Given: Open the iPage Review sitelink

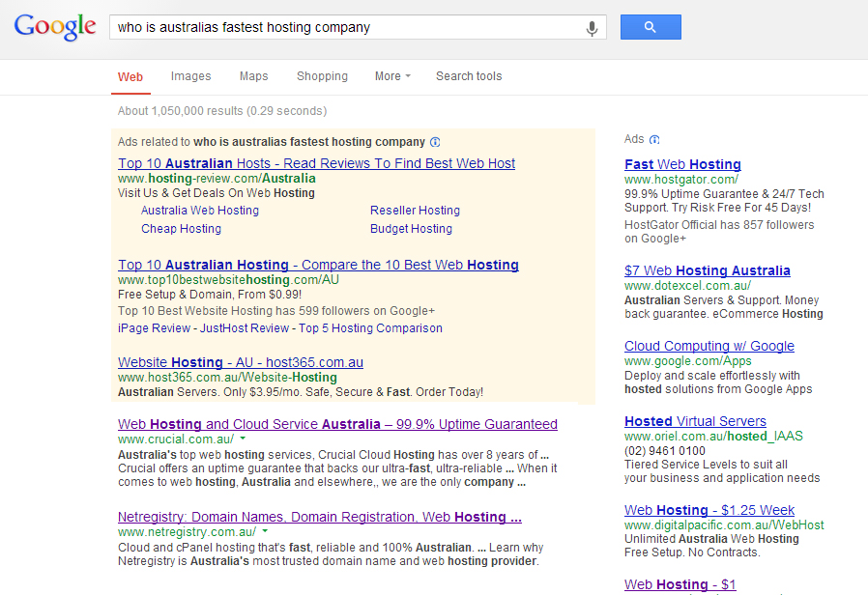Looking at the screenshot, I should click(x=154, y=328).
